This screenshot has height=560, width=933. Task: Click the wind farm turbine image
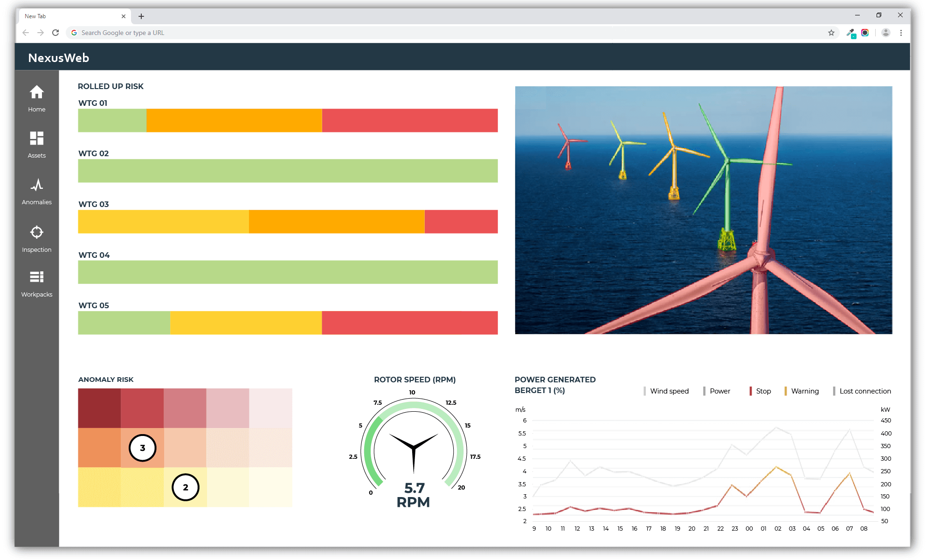pos(703,210)
